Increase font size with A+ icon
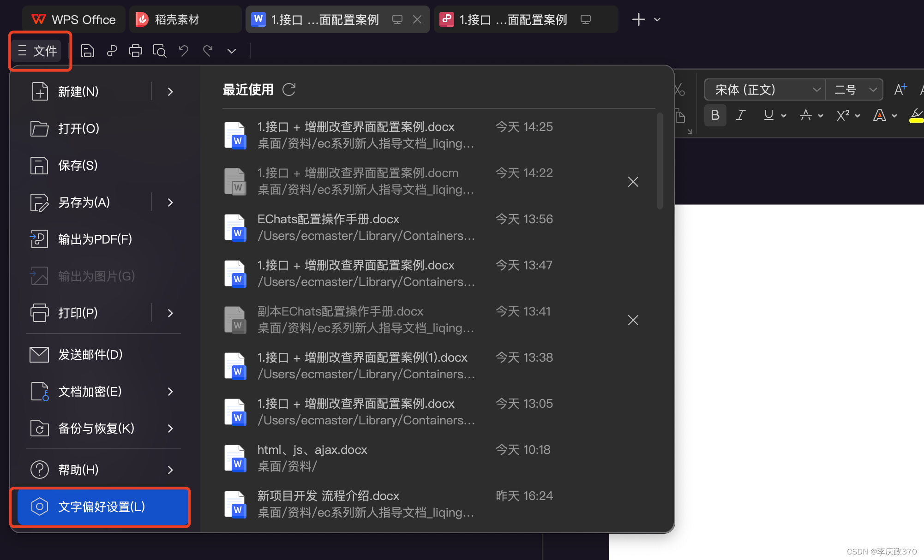Image resolution: width=924 pixels, height=560 pixels. [900, 89]
